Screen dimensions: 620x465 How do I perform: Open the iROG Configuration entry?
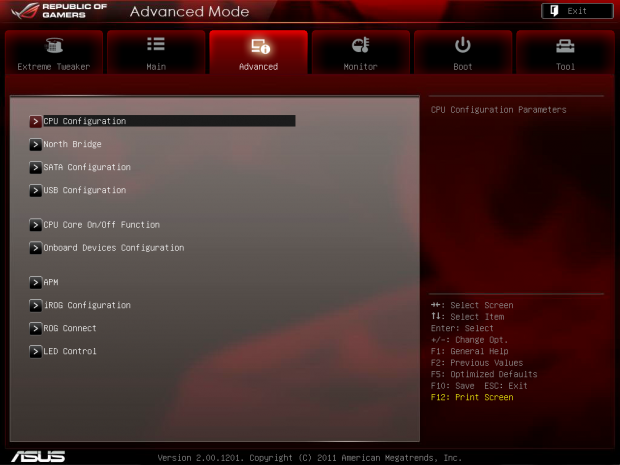point(87,306)
